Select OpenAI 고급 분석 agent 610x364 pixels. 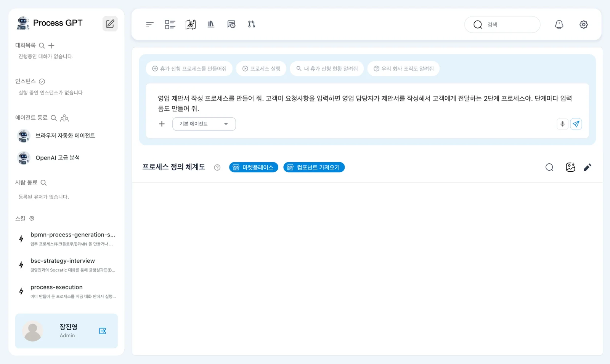pos(66,158)
